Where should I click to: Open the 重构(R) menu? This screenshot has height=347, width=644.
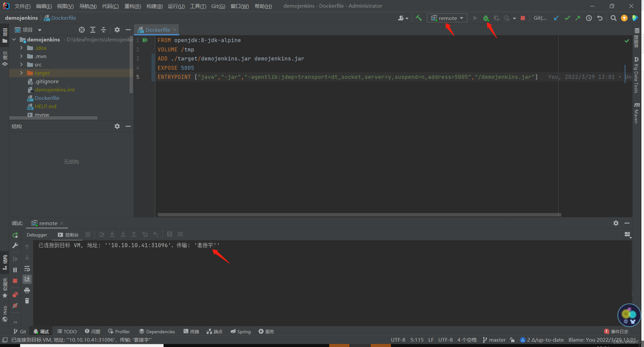pyautogui.click(x=133, y=6)
